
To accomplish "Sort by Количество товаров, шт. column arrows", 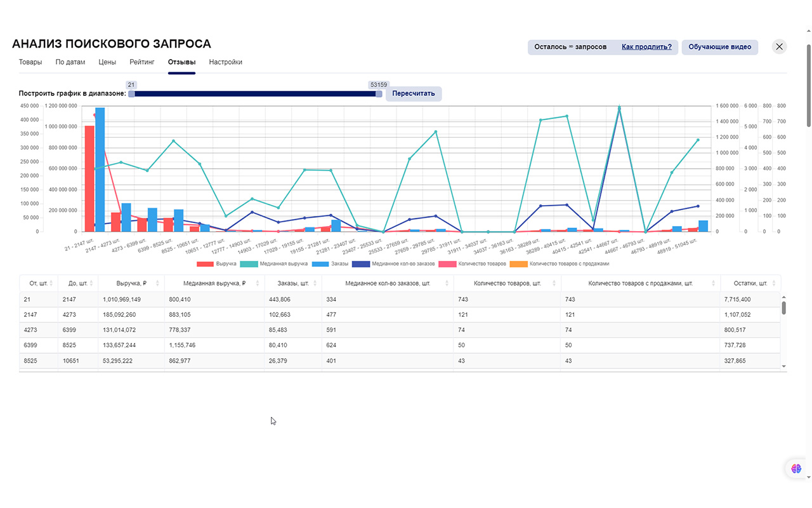I will coord(554,283).
